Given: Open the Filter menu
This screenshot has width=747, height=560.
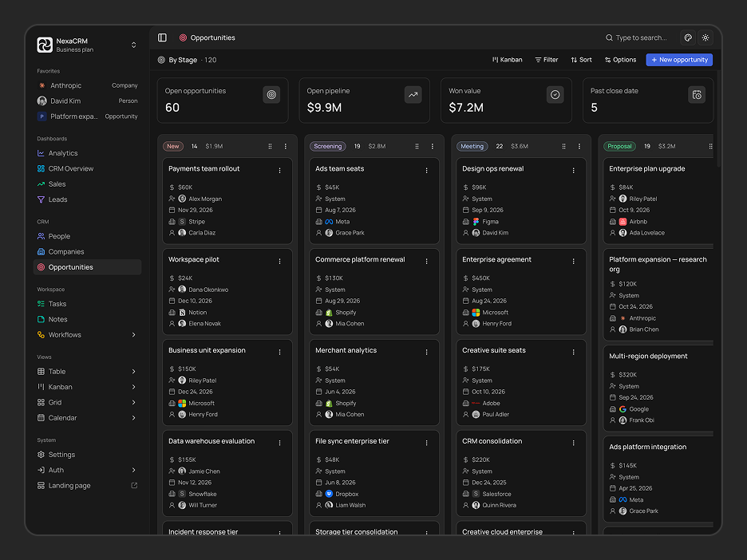Looking at the screenshot, I should (x=547, y=60).
